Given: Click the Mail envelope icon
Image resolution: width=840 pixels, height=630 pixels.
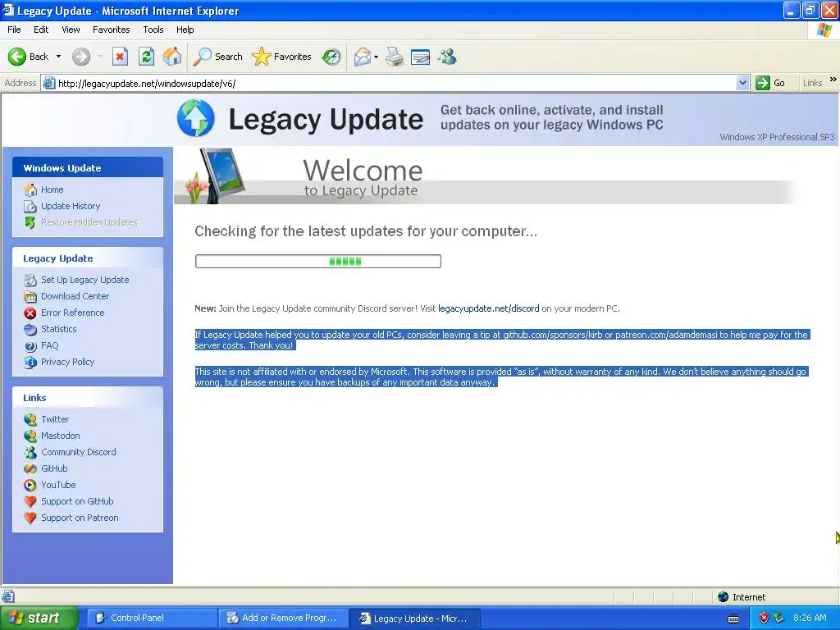Looking at the screenshot, I should point(363,57).
